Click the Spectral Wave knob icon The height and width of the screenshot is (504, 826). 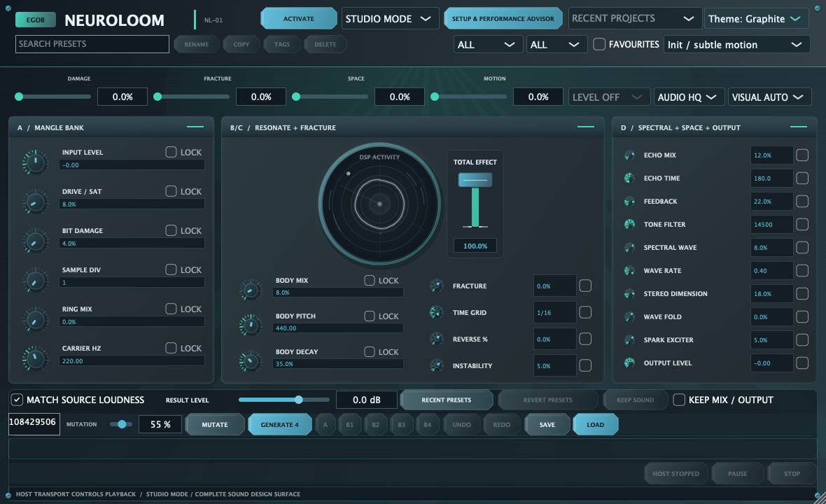[629, 248]
